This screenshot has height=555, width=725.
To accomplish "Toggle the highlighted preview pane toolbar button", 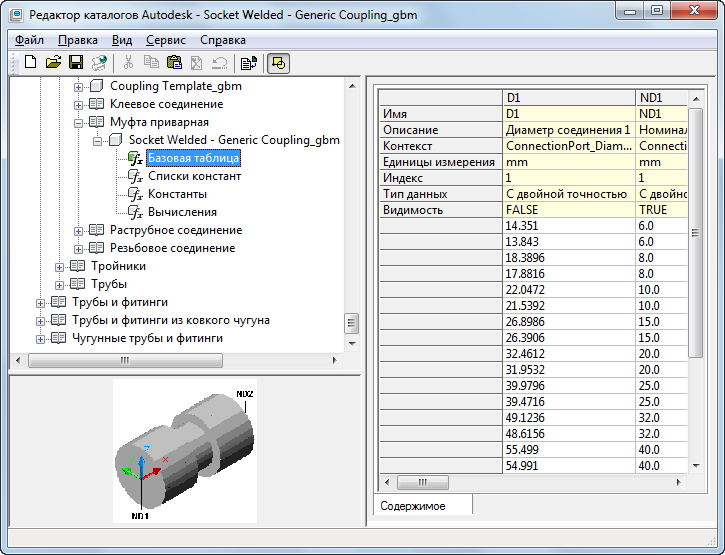I will pyautogui.click(x=278, y=63).
